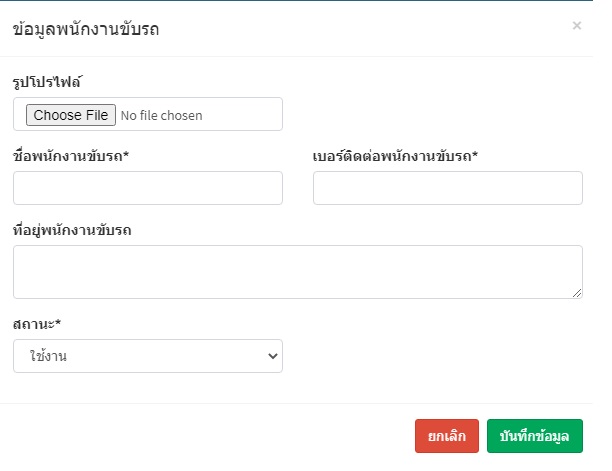Click the Choose File button
612x471 pixels.
coord(71,115)
